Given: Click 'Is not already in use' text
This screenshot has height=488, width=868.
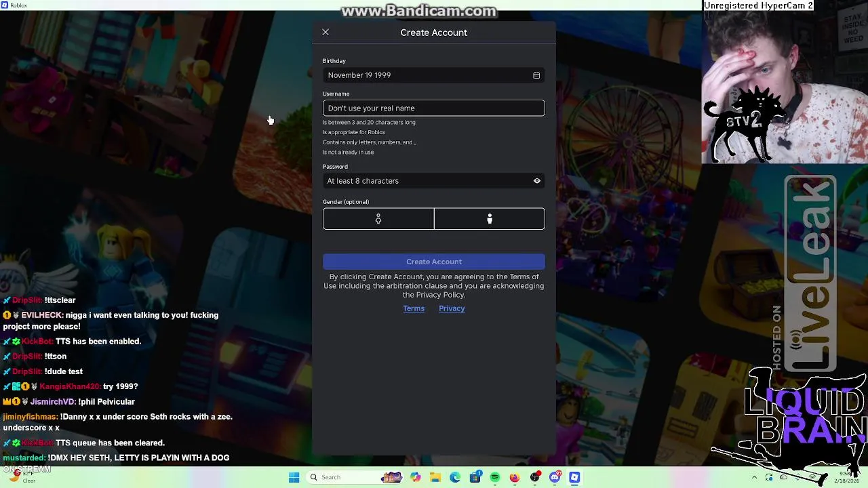Looking at the screenshot, I should pos(348,152).
